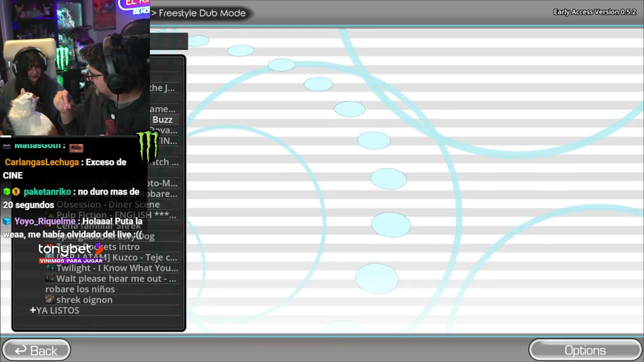Open the Options menu
644x362 pixels.
click(x=585, y=350)
